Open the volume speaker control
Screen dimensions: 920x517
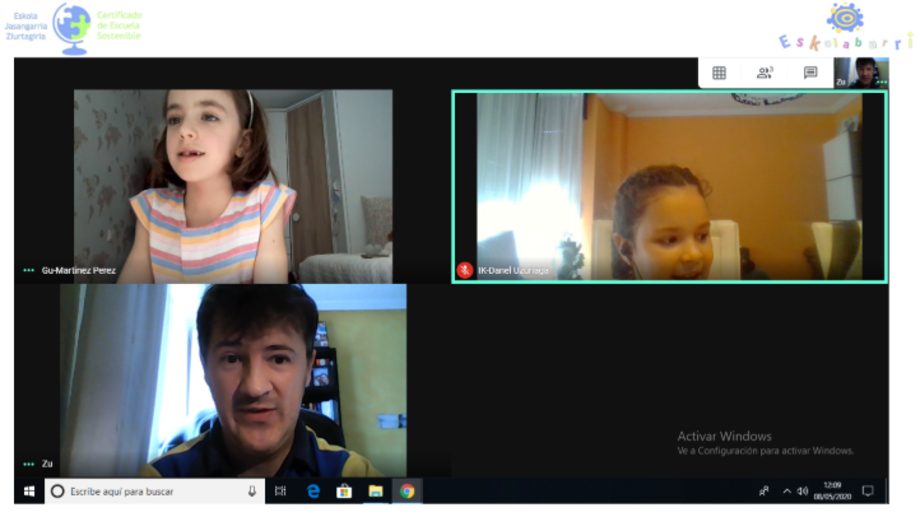(x=802, y=491)
